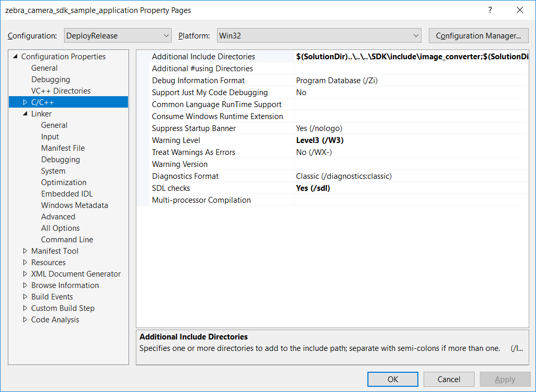Open the Optimization settings page
This screenshot has height=392, width=536.
pos(63,182)
